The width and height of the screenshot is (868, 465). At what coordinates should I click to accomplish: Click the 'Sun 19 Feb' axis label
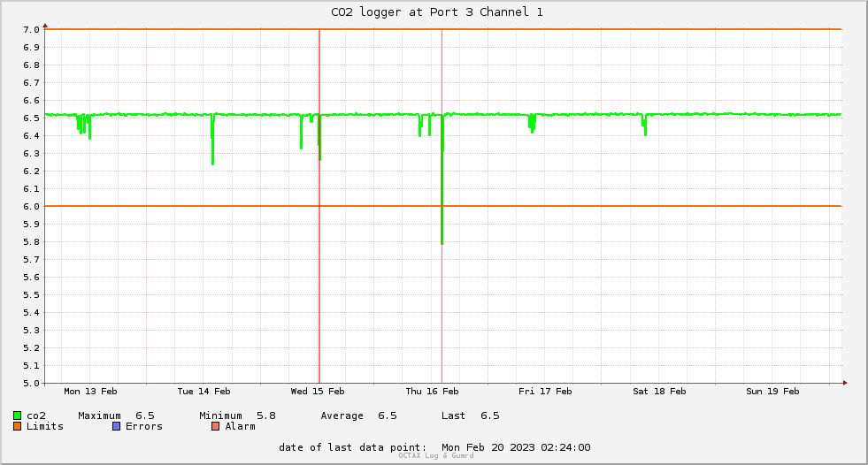772,391
